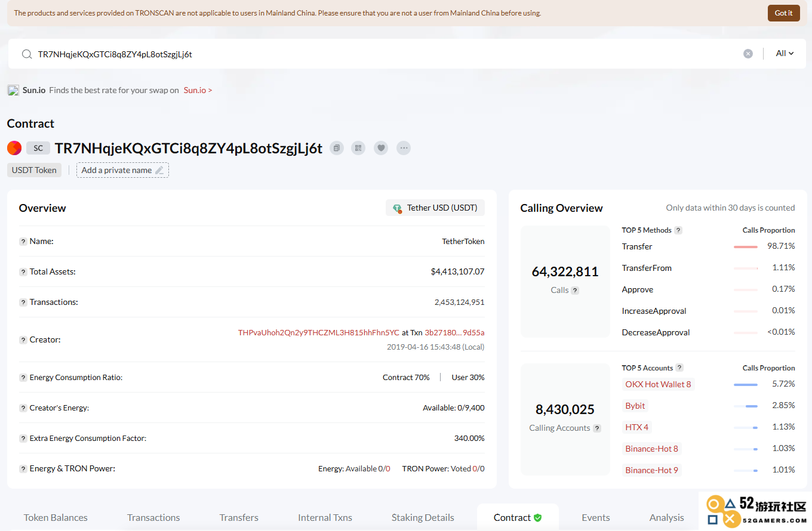Open the Binance-Hot 8 account link
812x531 pixels.
coord(651,449)
